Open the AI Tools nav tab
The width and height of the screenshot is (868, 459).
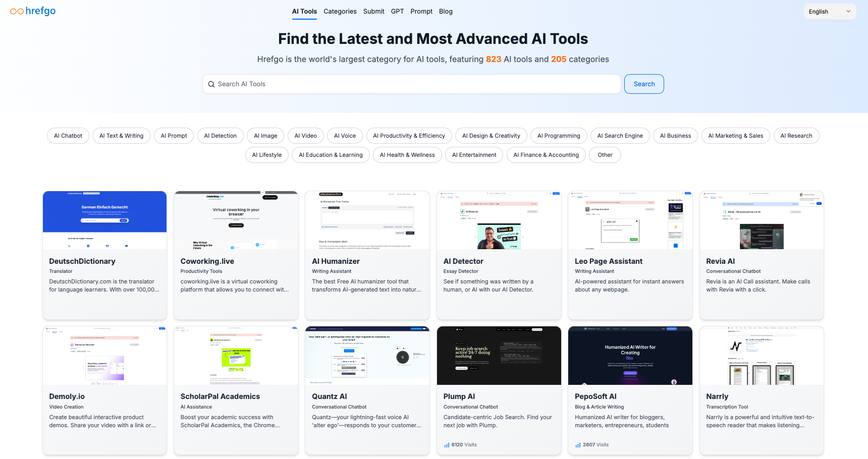tap(304, 11)
